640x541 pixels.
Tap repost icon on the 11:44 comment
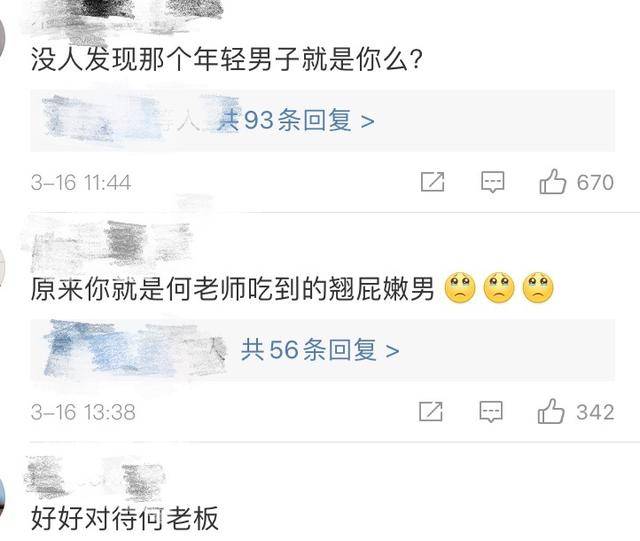pyautogui.click(x=433, y=182)
